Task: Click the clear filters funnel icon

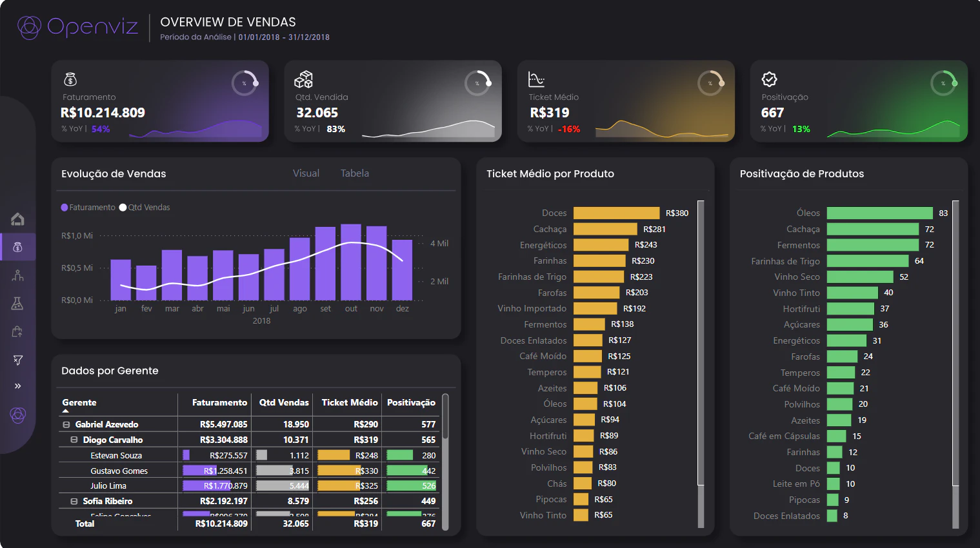Action: (x=18, y=360)
